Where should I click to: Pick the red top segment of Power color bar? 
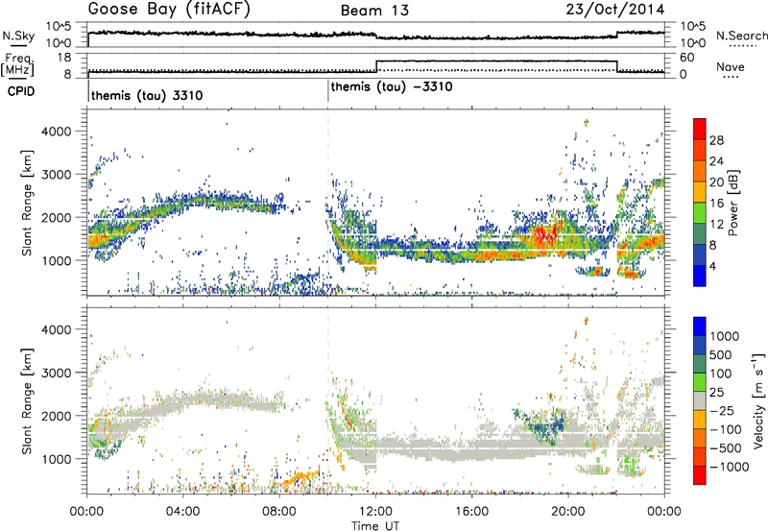[700, 130]
